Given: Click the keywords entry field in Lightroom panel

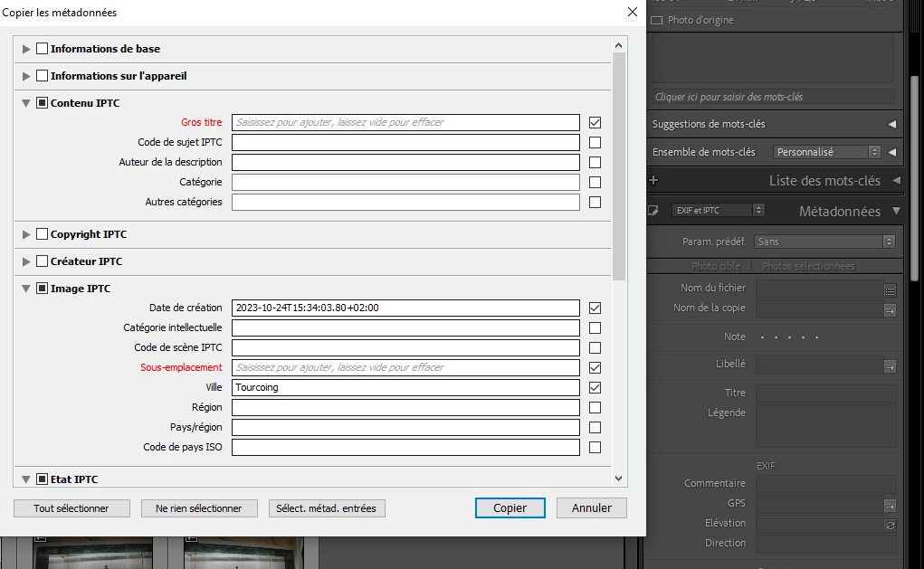Looking at the screenshot, I should coord(773,97).
